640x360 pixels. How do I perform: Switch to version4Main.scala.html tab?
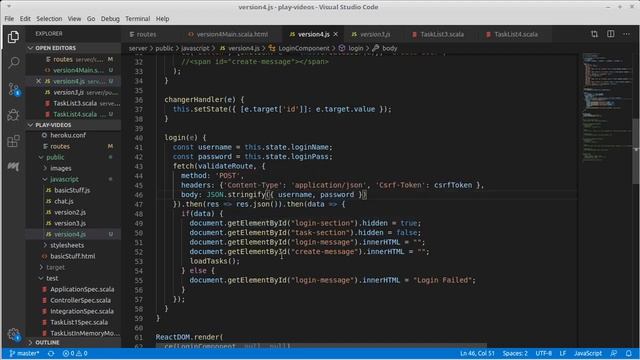231,34
